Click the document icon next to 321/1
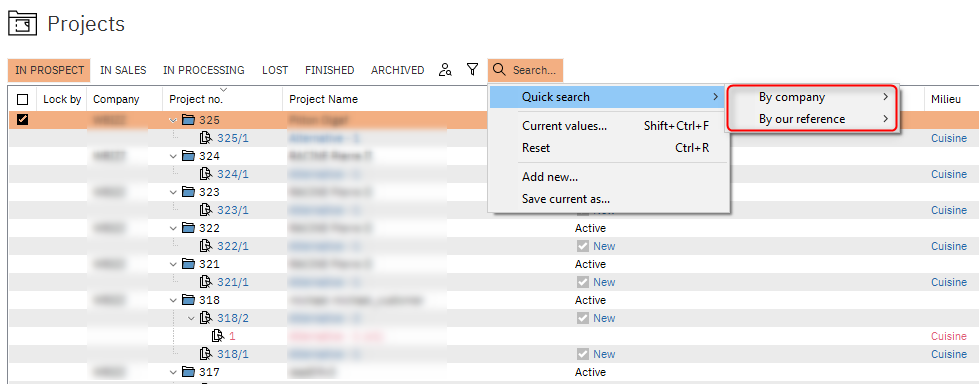Viewport: 979px width, 384px height. [x=205, y=282]
